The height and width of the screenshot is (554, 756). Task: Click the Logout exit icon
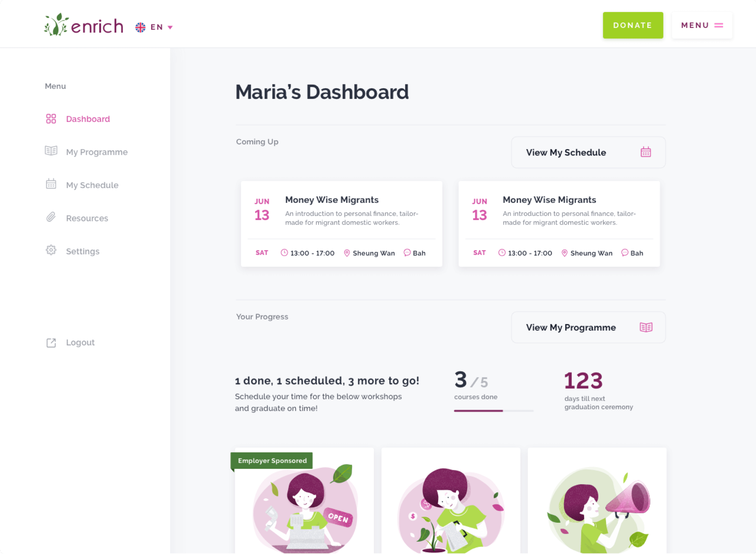point(51,343)
